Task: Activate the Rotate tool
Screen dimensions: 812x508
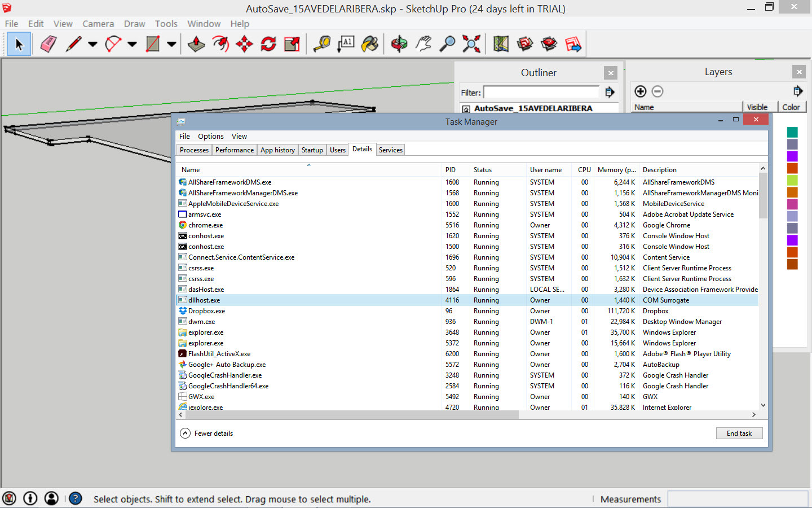Action: coord(268,44)
